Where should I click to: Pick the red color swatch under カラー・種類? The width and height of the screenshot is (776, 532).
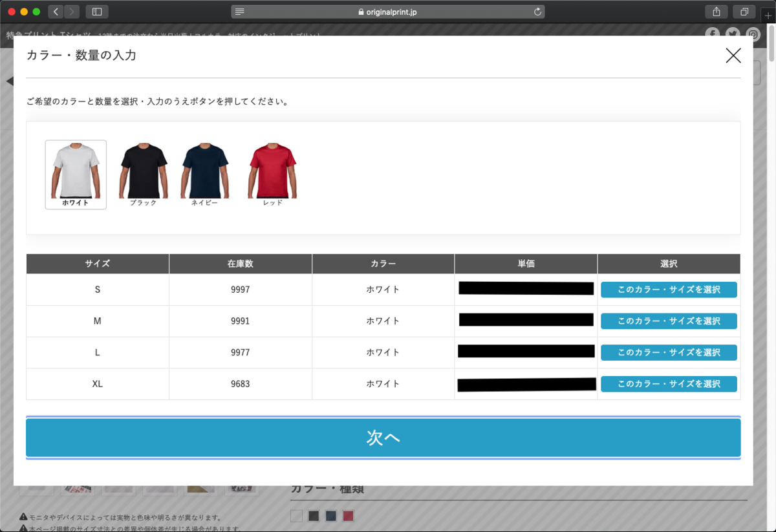pyautogui.click(x=349, y=516)
